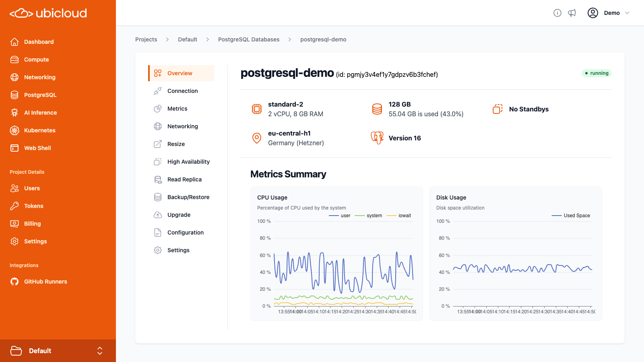
Task: Open the account menu via profile icon
Action: point(592,13)
